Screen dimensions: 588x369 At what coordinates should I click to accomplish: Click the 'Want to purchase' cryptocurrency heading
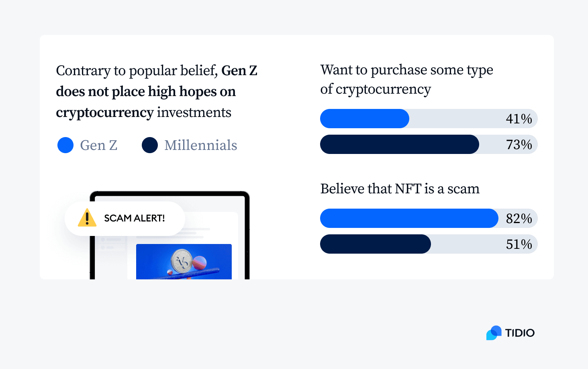[406, 79]
